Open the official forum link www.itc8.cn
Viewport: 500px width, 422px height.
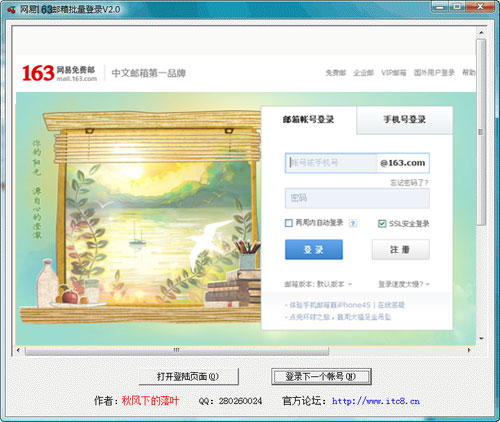pos(376,401)
